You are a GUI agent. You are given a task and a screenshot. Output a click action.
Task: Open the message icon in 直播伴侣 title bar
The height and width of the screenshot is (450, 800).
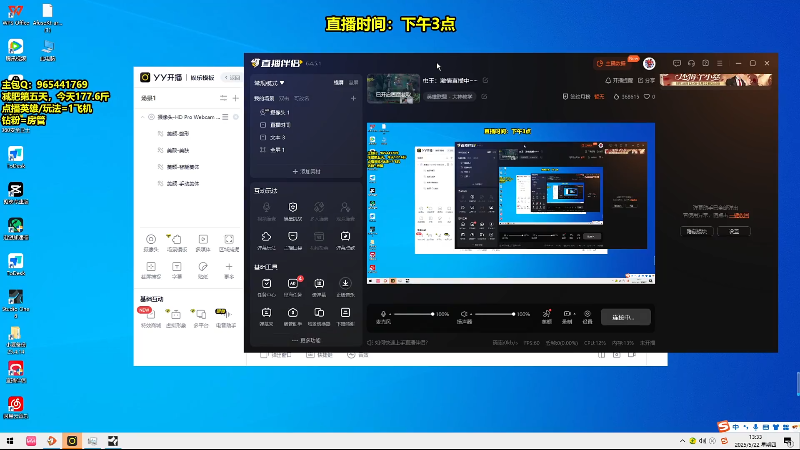(677, 63)
